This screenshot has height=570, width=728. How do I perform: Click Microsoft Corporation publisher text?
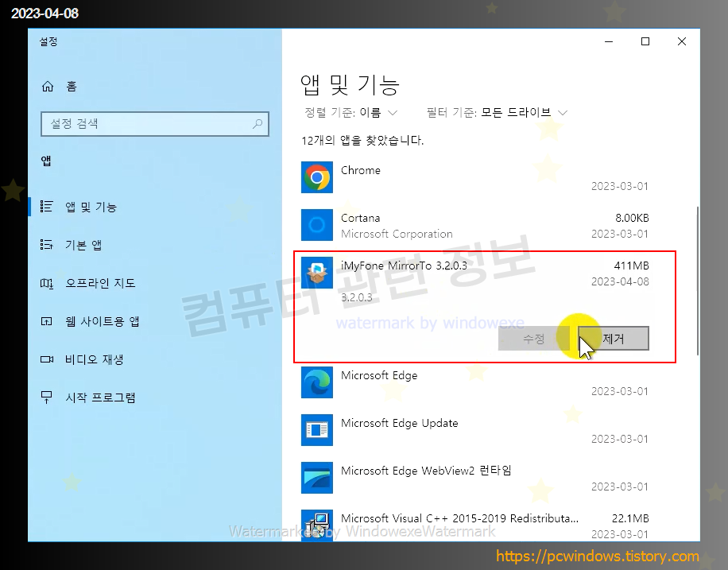pos(397,234)
